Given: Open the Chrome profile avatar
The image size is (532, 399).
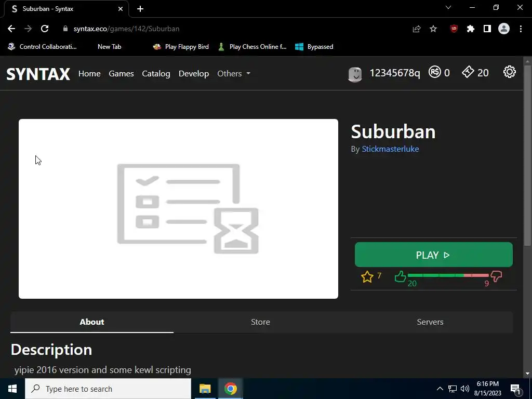Looking at the screenshot, I should pyautogui.click(x=504, y=29).
